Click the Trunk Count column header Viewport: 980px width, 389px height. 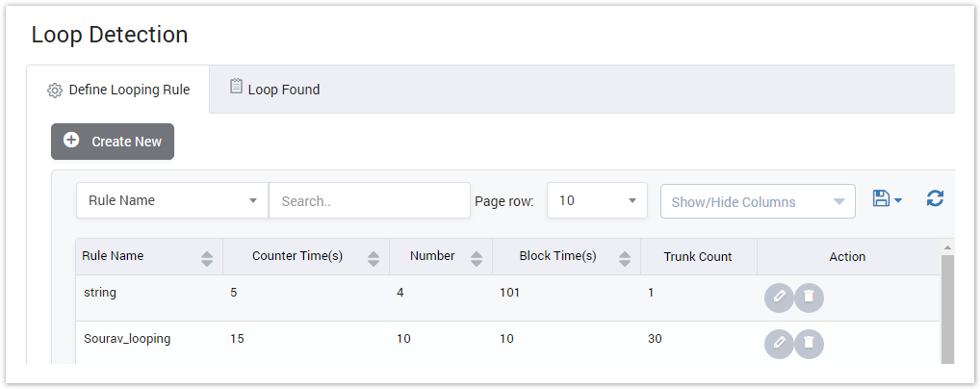pyautogui.click(x=698, y=257)
